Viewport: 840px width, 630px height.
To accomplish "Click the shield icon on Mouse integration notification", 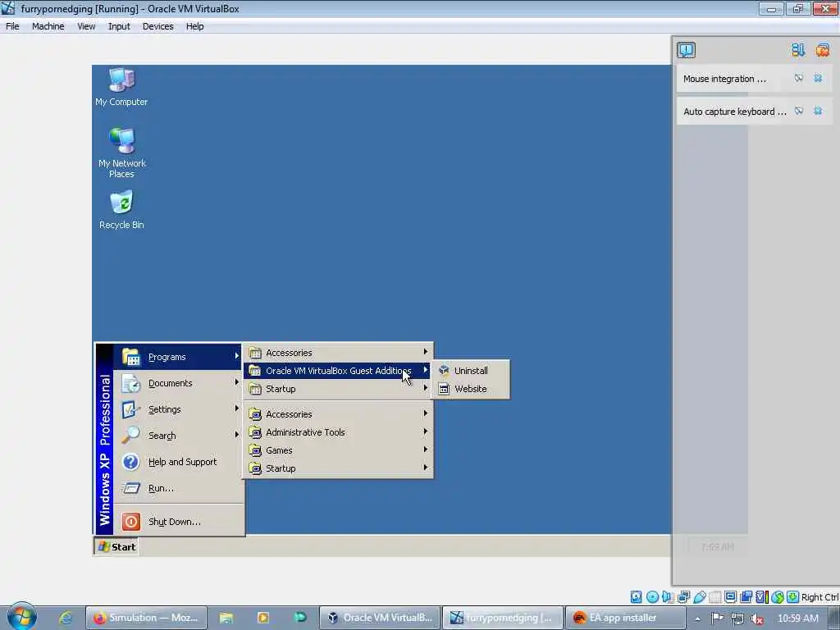I will tap(799, 78).
